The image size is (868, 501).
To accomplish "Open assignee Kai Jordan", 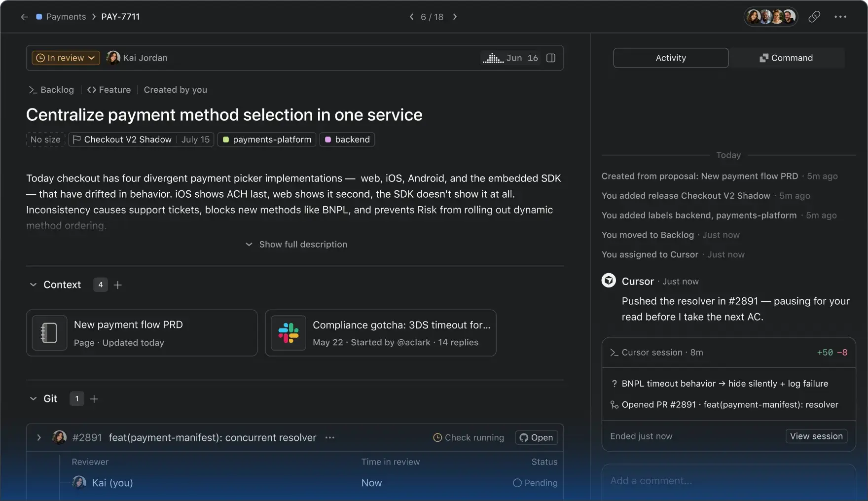I will coord(137,58).
